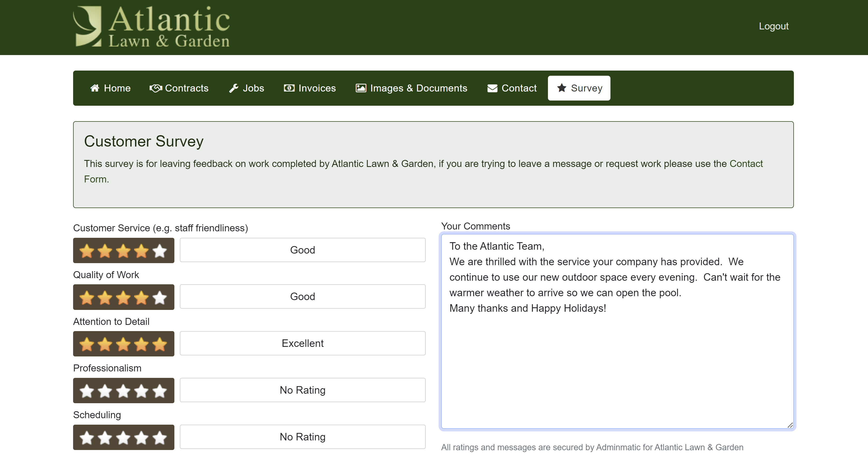This screenshot has height=458, width=868.
Task: Open the Survey tab
Action: click(579, 88)
